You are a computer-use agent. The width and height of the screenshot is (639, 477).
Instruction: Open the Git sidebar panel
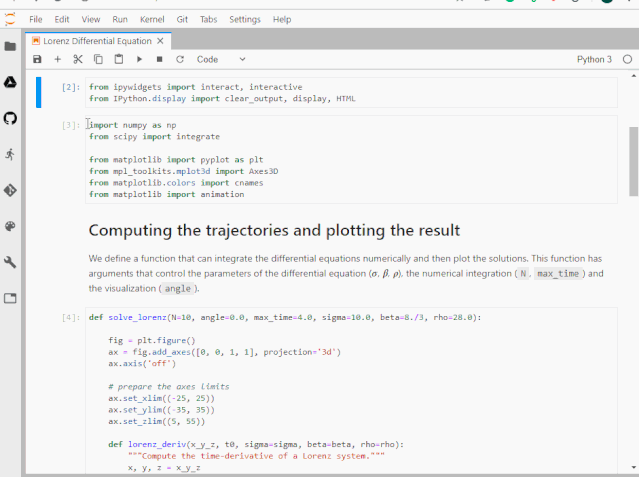click(10, 190)
